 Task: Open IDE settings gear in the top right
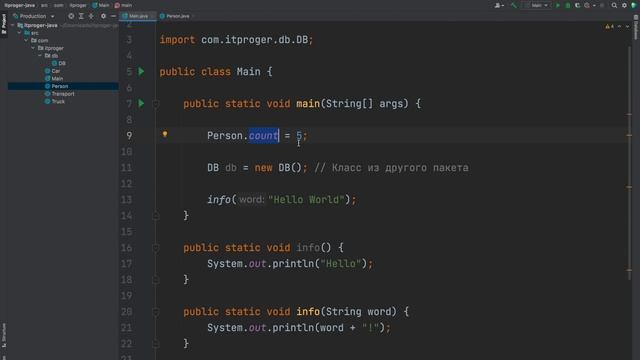click(624, 5)
